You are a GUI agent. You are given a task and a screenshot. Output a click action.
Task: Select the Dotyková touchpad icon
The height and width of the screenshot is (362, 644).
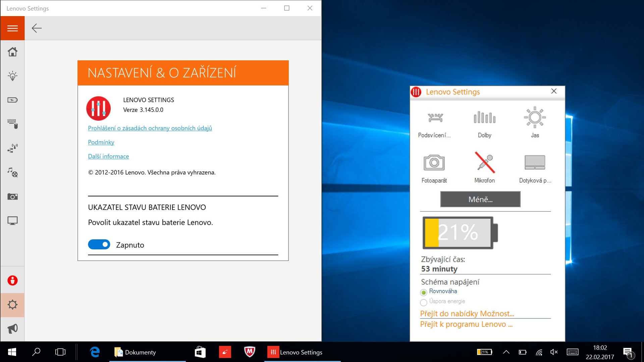534,163
